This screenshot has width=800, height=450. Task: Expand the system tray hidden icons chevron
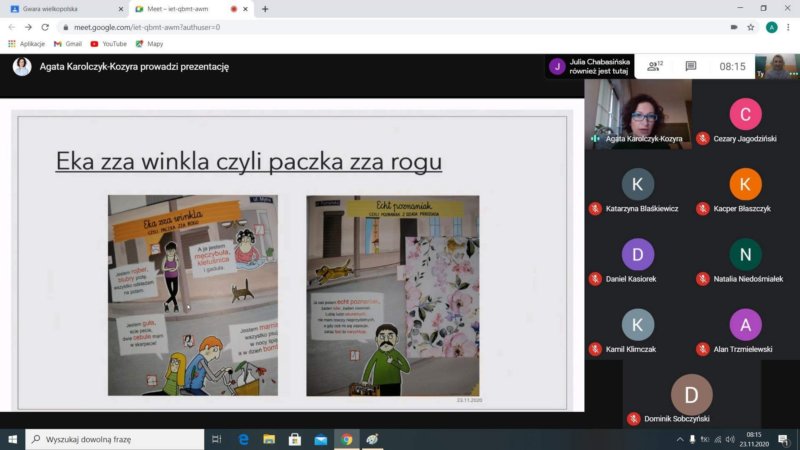[x=680, y=439]
